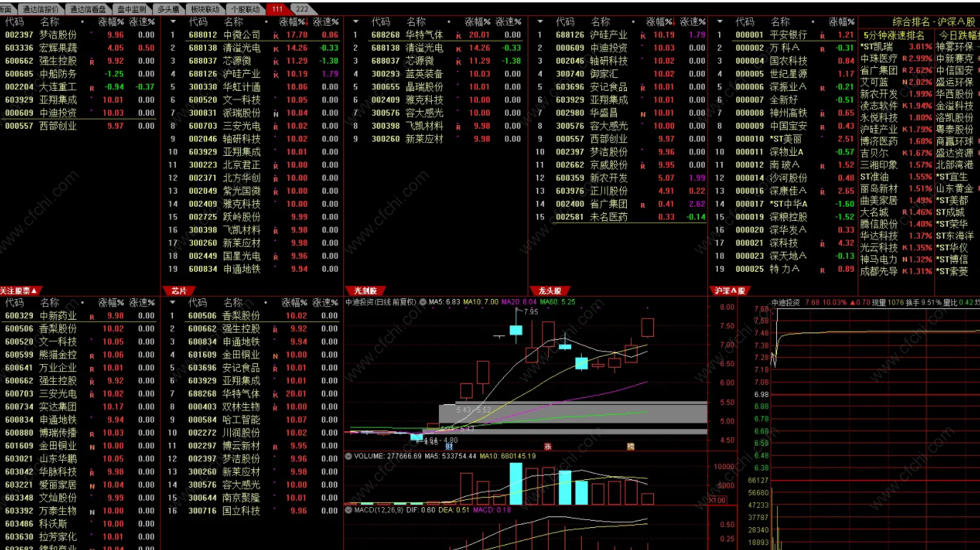Select the 实达集团 stock row
Screen dimensions: 980x550
tap(79, 407)
